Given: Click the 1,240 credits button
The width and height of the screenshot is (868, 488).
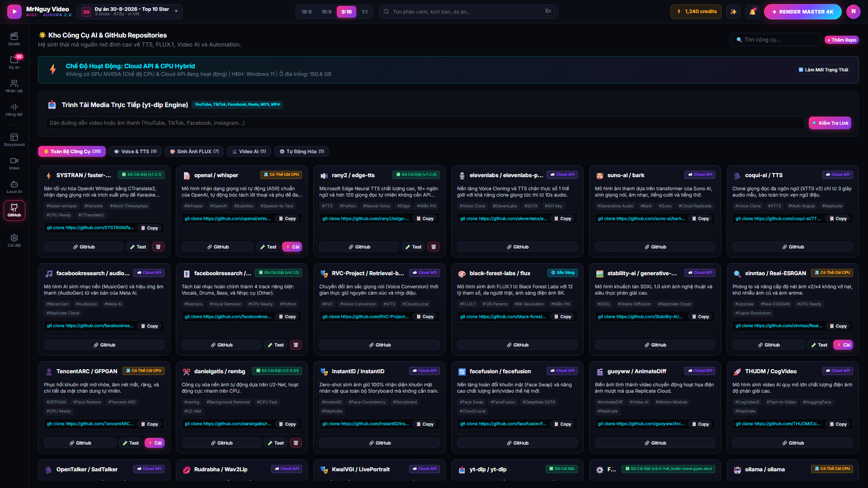Looking at the screenshot, I should [696, 12].
